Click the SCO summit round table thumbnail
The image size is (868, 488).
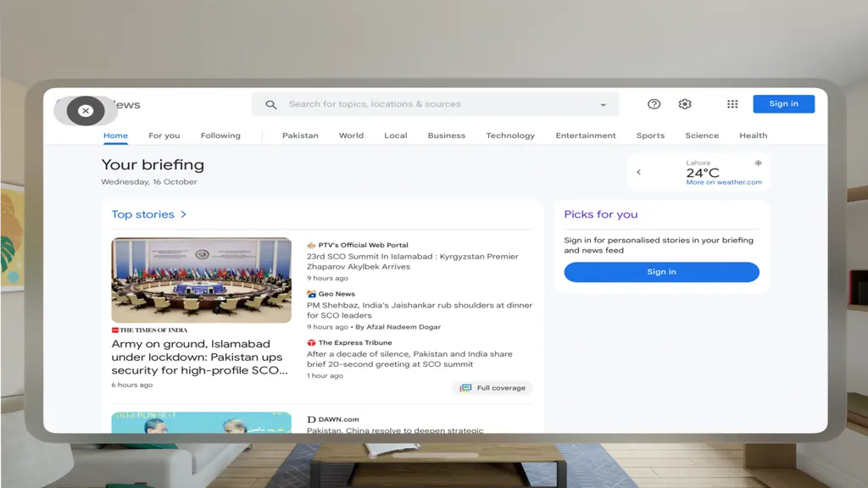[201, 280]
